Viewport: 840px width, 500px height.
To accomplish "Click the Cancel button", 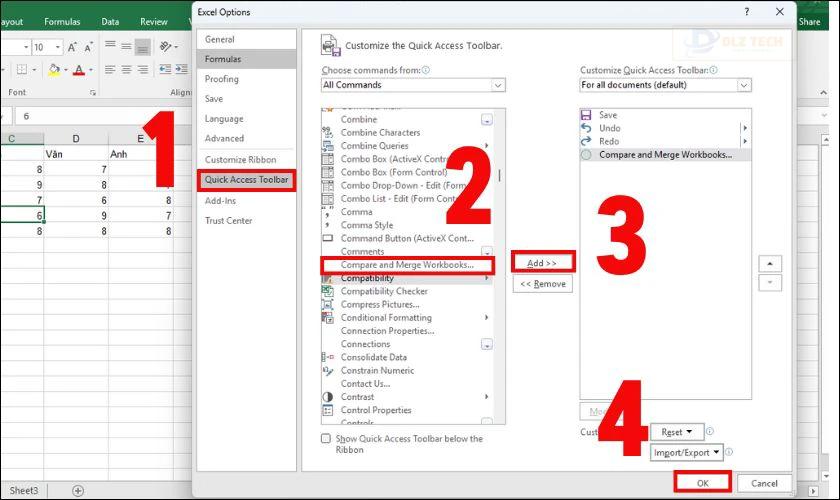I will 764,483.
